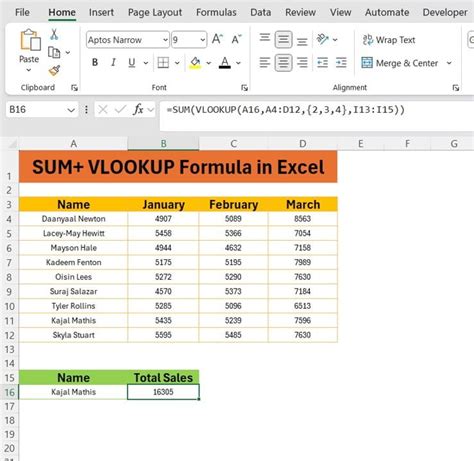The height and width of the screenshot is (461, 474).
Task: Toggle Middle Align vertical alignment
Action: tap(284, 40)
